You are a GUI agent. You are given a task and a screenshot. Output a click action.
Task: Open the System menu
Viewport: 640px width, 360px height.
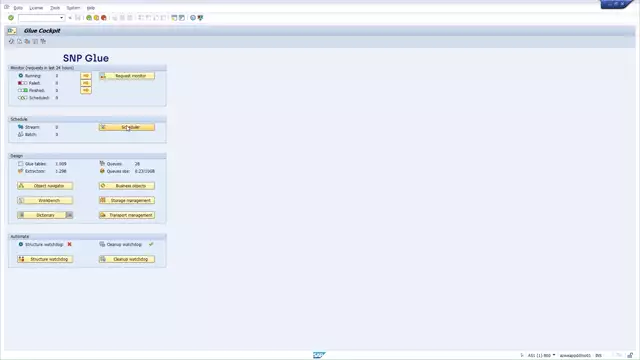(73, 8)
